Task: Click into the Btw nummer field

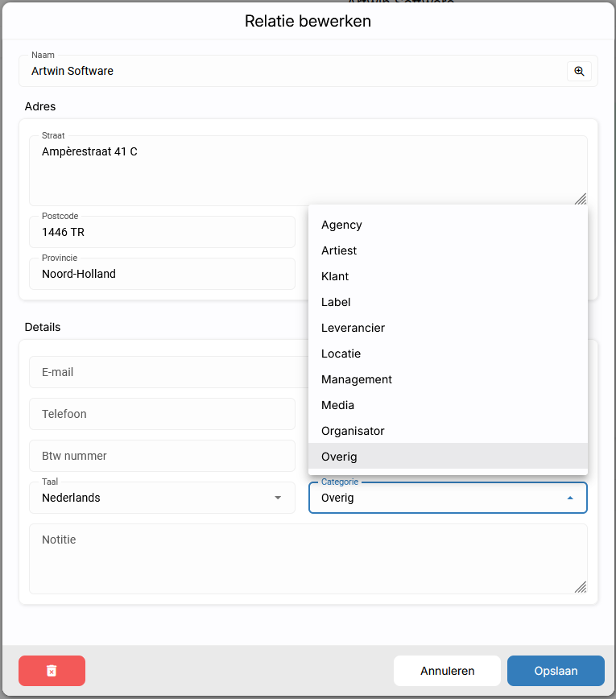Action: tap(162, 456)
